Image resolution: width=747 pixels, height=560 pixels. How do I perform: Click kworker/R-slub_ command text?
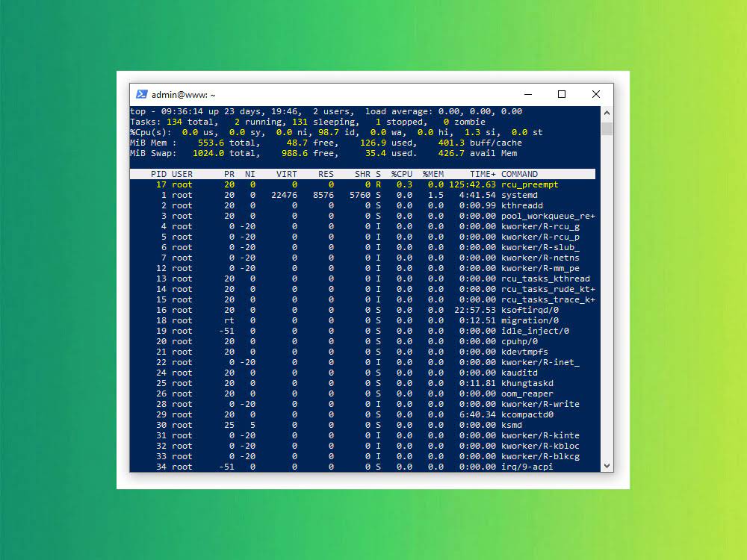pyautogui.click(x=540, y=248)
